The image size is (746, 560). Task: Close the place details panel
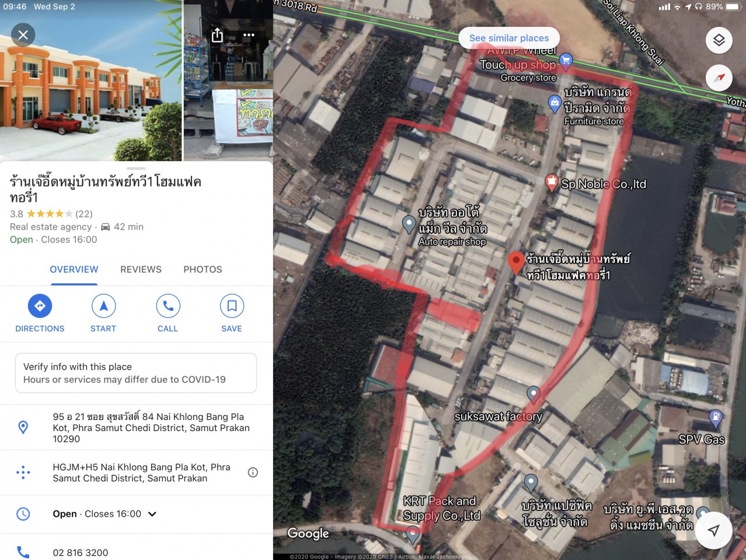tap(23, 35)
